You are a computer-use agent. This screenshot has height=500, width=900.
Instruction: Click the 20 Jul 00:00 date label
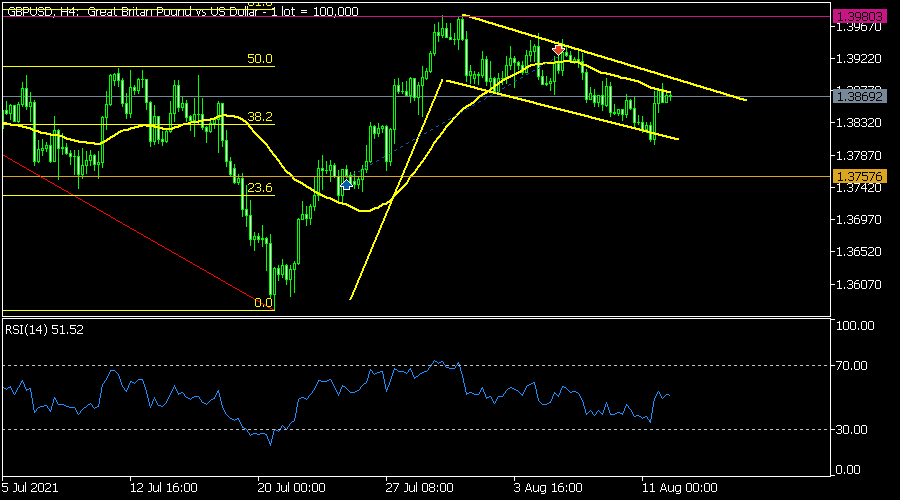[292, 488]
